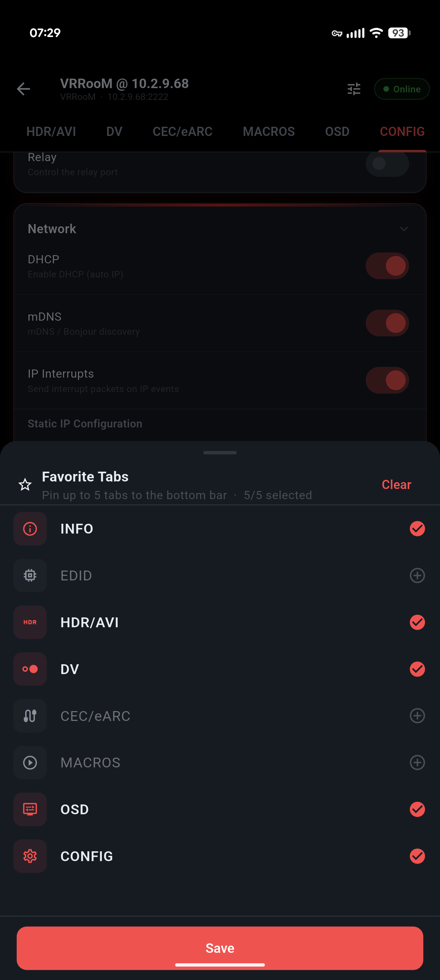
Task: Open the CEC/eARC tab
Action: pos(183,132)
